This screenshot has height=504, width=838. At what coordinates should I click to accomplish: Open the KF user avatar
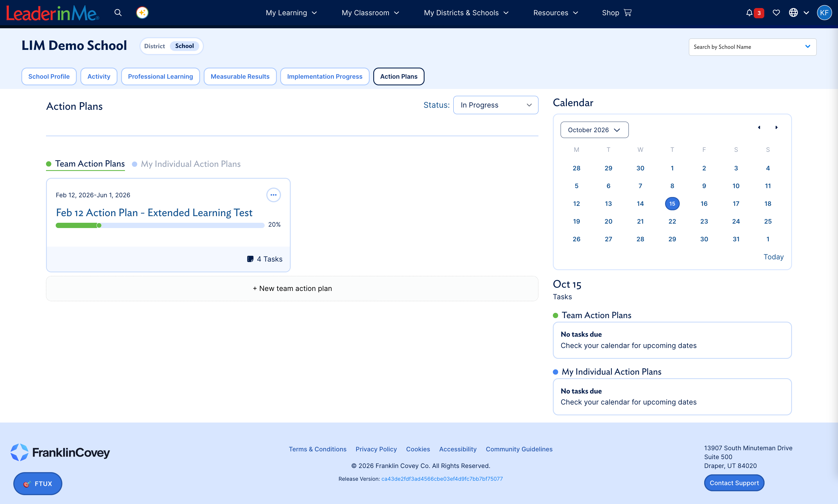[x=824, y=13]
